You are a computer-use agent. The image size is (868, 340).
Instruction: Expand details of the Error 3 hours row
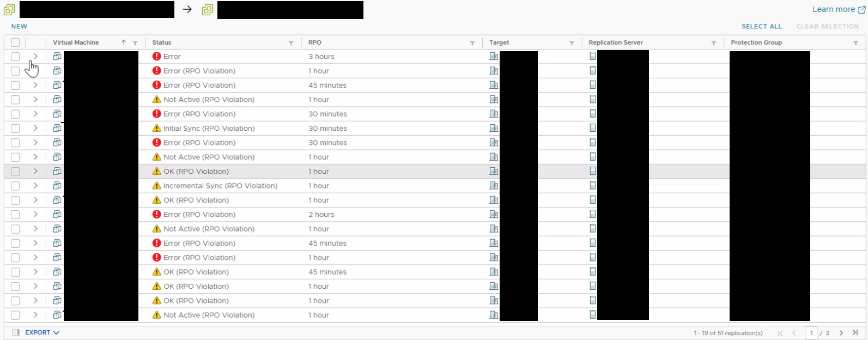[x=35, y=56]
